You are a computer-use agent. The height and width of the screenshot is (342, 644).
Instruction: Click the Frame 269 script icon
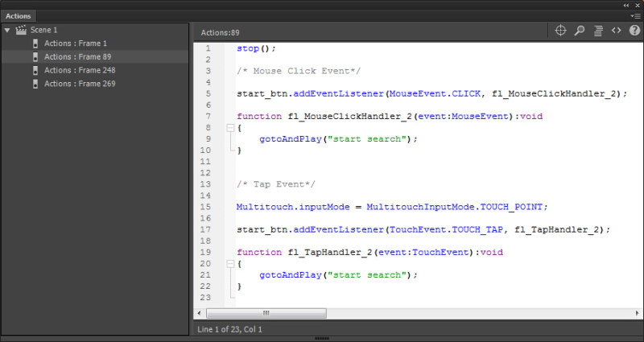click(35, 84)
